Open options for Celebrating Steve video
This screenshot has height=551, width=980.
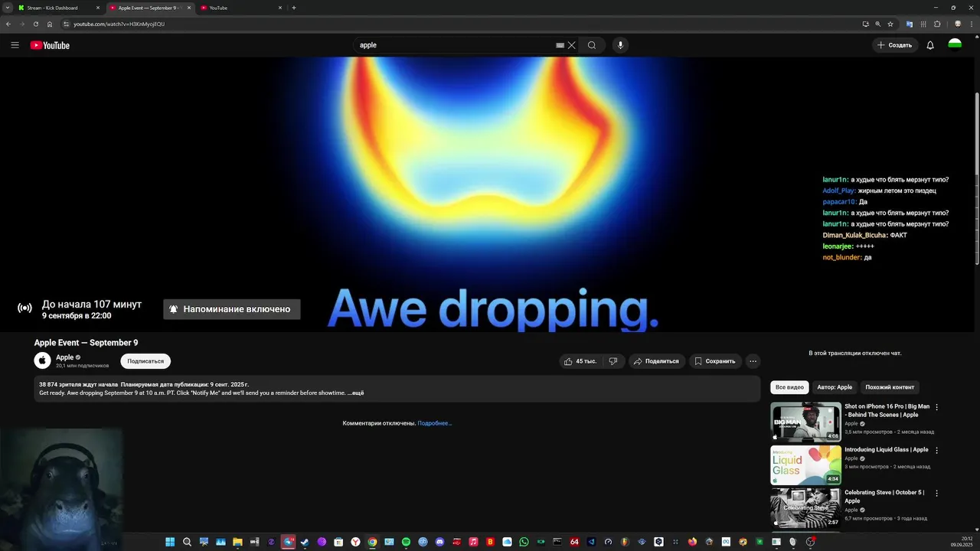(936, 493)
